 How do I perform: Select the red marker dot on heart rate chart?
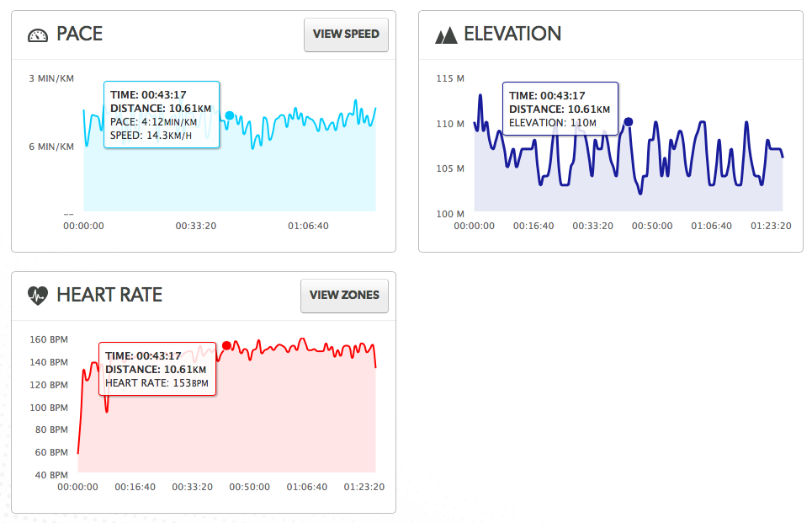pos(226,346)
